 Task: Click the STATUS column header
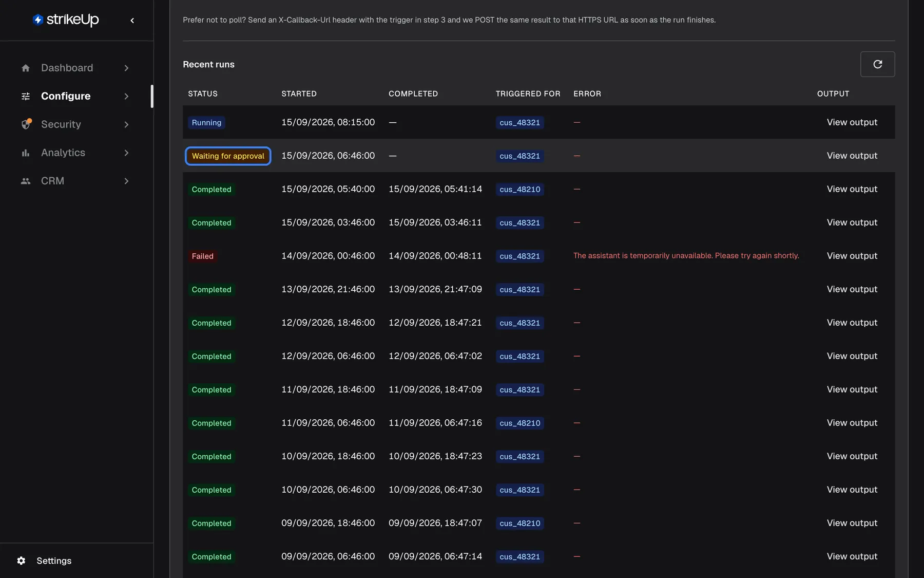click(x=203, y=94)
